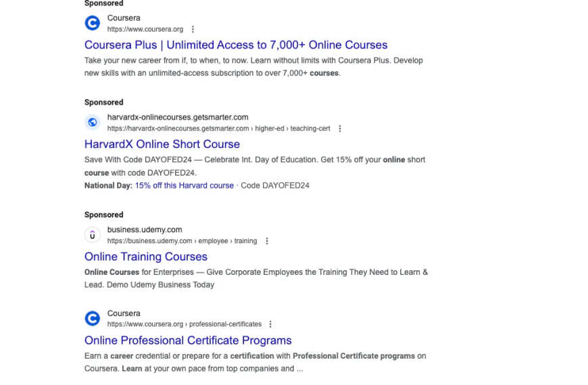Open the three-dot menu next to https://www.coursera.org
This screenshot has height=385, width=588.
193,29
